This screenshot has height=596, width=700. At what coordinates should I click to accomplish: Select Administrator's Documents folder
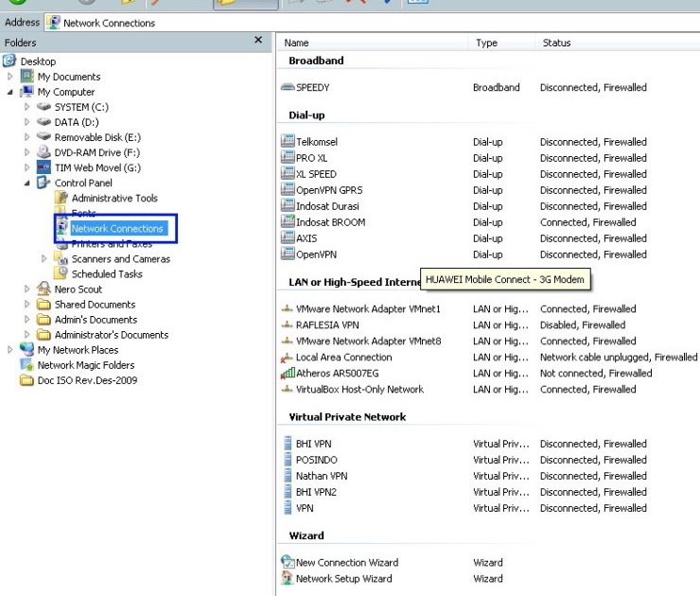tap(112, 334)
